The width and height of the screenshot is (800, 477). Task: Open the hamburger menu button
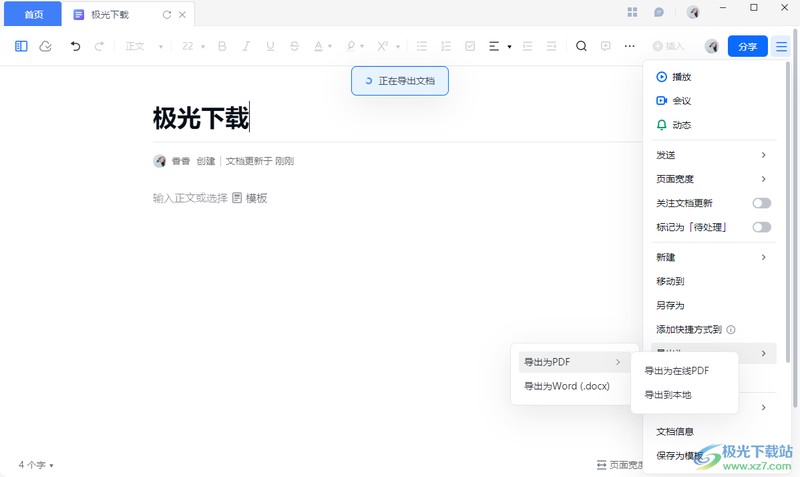tap(781, 46)
